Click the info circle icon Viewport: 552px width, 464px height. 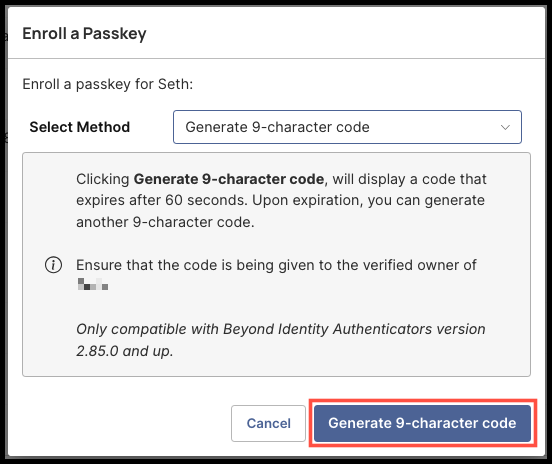coord(54,265)
